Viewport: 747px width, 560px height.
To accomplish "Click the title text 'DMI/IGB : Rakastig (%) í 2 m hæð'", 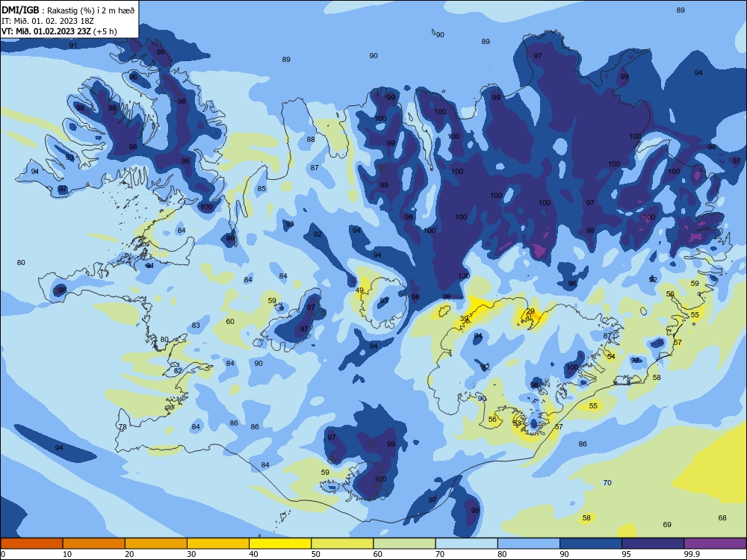I will (68, 10).
